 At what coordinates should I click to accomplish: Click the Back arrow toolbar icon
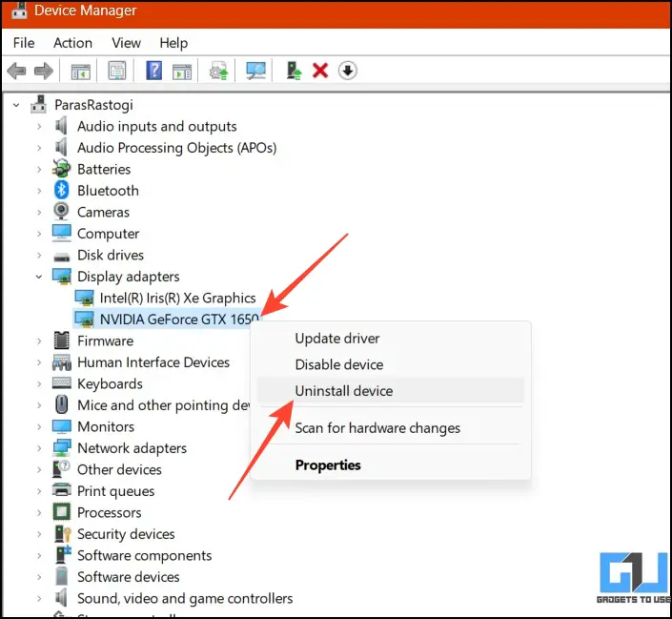tap(17, 71)
